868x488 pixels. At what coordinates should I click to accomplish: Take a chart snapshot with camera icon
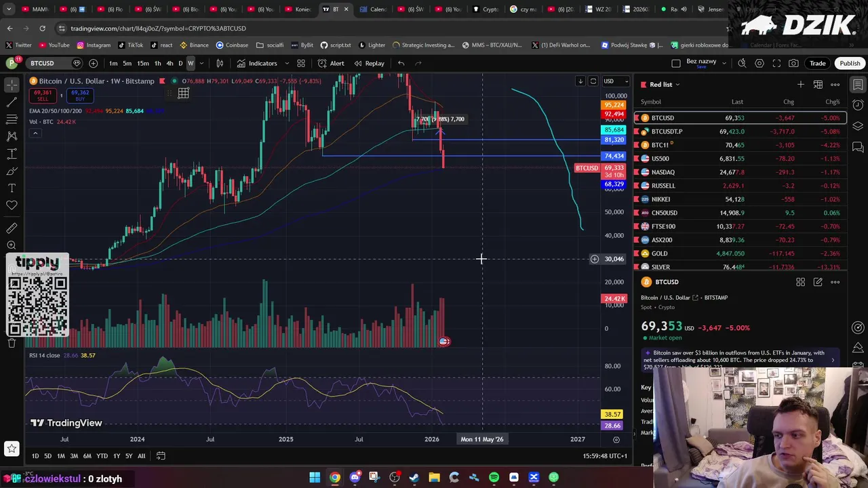(x=793, y=63)
